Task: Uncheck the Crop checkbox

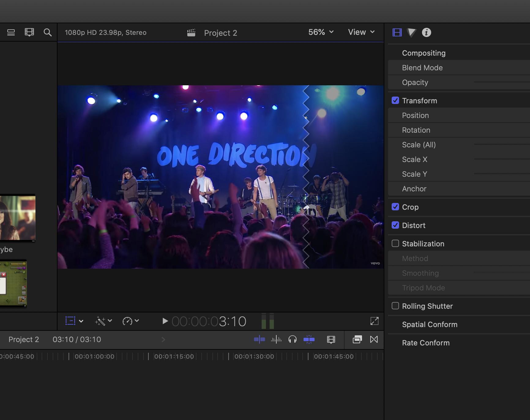Action: click(x=395, y=207)
